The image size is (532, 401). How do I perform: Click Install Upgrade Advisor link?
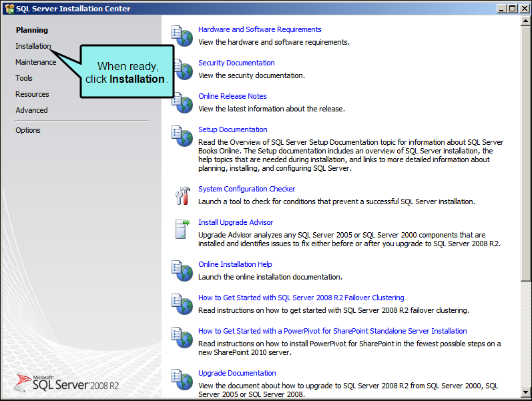236,222
